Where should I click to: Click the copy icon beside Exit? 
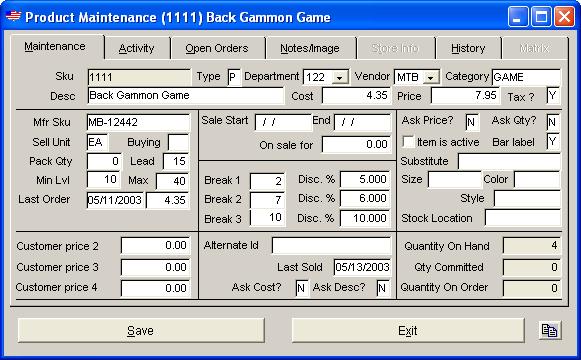coord(550,330)
